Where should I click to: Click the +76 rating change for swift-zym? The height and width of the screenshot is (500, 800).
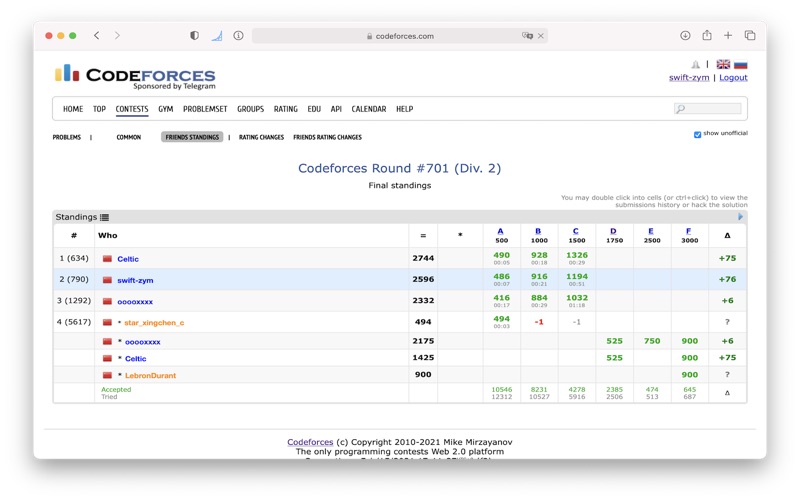point(728,279)
